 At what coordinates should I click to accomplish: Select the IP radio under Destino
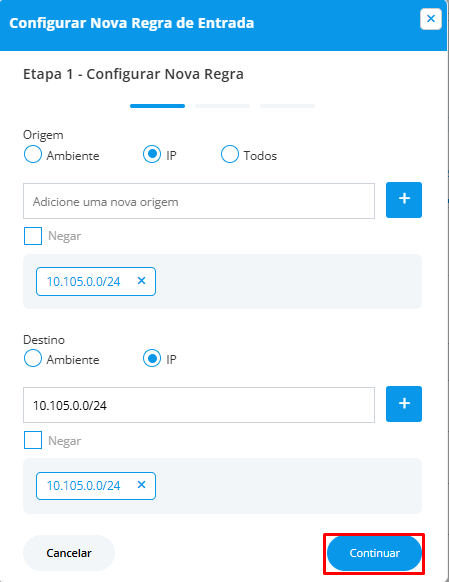pos(152,358)
